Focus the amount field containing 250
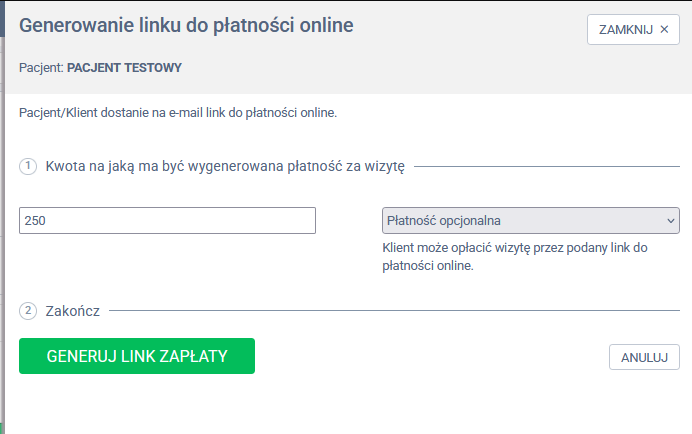The image size is (692, 434). 167,220
